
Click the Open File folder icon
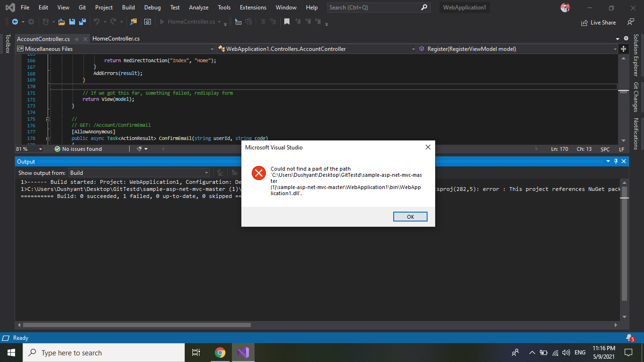click(61, 22)
